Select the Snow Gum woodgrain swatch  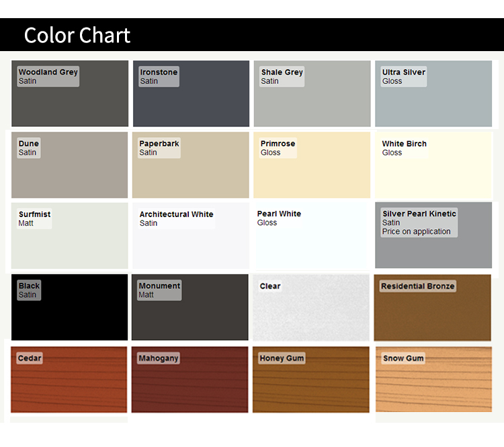(x=433, y=379)
